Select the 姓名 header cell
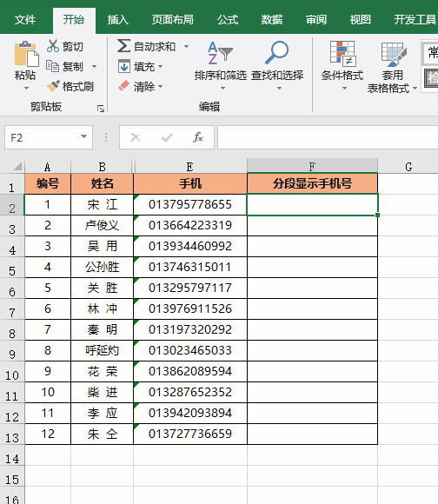The width and height of the screenshot is (438, 504). pos(102,183)
